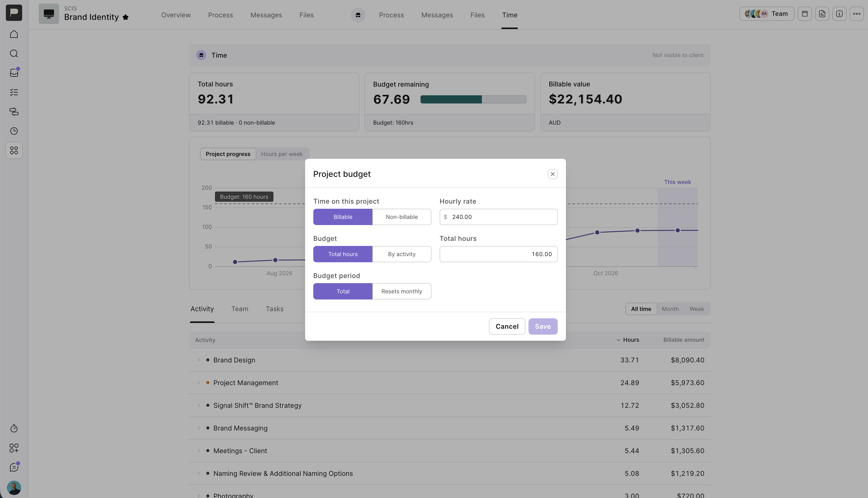Switch chart to Hours per week
This screenshot has height=498, width=868.
point(282,154)
